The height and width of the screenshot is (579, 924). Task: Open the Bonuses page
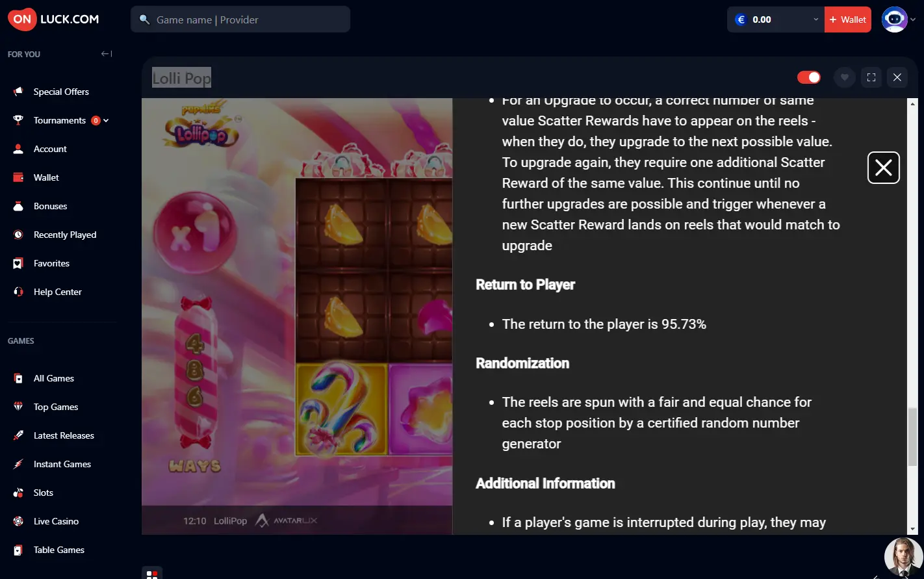[50, 206]
